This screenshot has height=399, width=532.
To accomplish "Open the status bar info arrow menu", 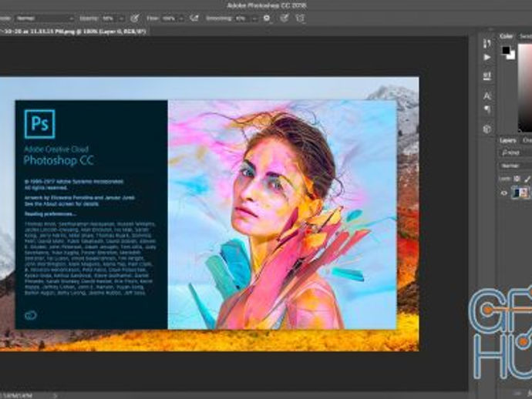I will pos(56,395).
